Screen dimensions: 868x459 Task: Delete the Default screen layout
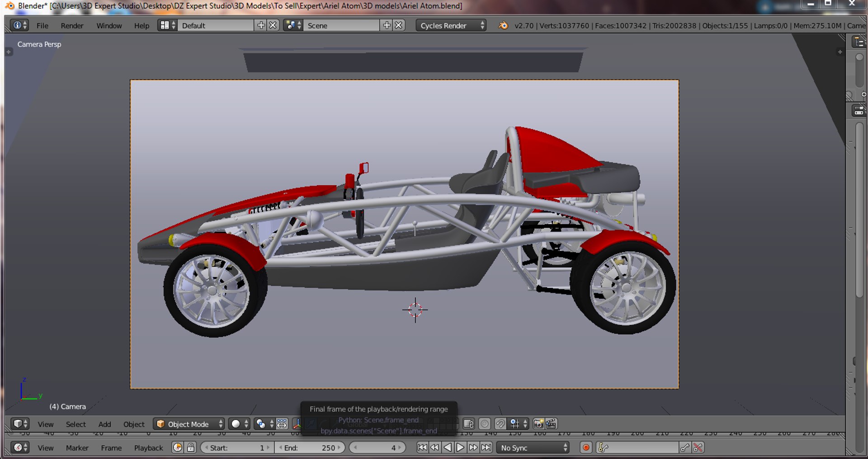[x=273, y=25]
